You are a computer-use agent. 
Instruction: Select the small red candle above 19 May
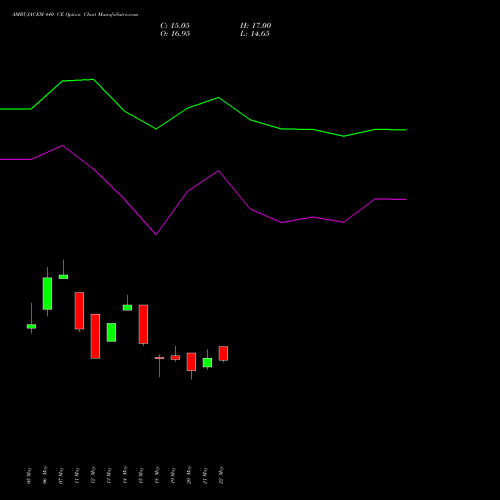[x=175, y=357]
